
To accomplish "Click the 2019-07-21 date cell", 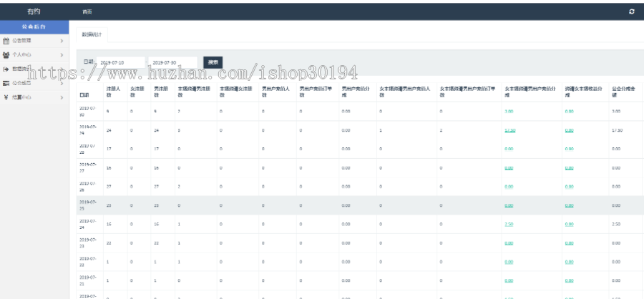I will pos(88,280).
